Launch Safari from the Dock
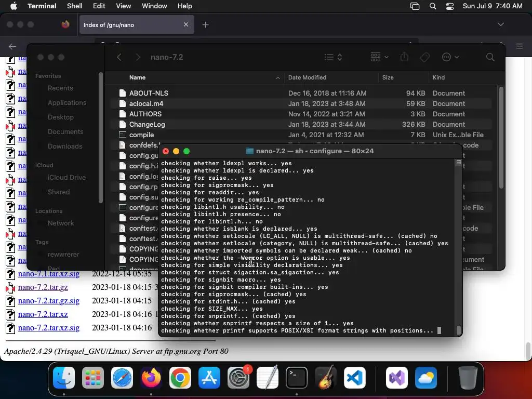Viewport: 532px width, 399px height. [122, 378]
